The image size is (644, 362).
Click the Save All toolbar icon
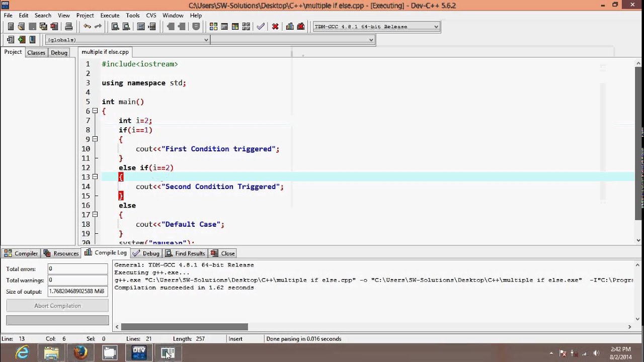(43, 27)
